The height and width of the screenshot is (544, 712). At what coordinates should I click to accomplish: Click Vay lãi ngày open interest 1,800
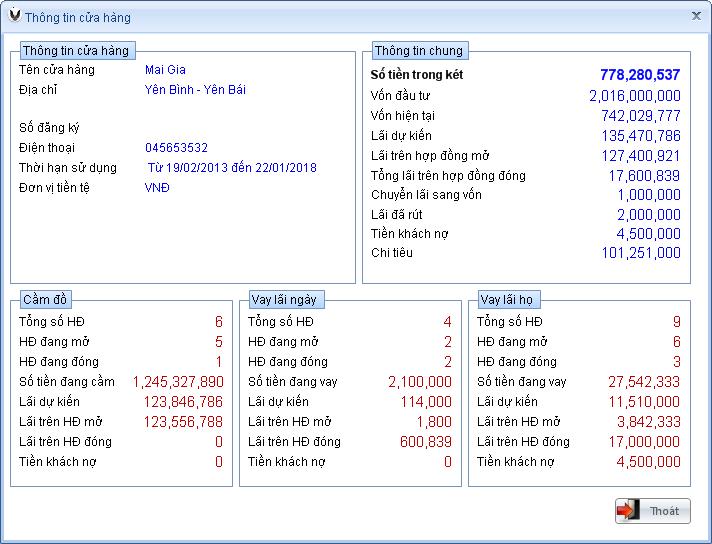point(434,421)
